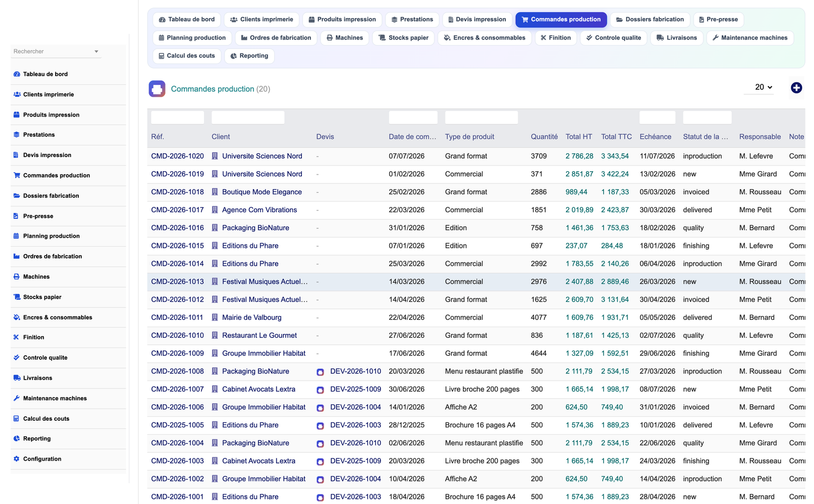Click the Configuration sidebar gear icon
This screenshot has height=504, width=814.
(x=17, y=459)
